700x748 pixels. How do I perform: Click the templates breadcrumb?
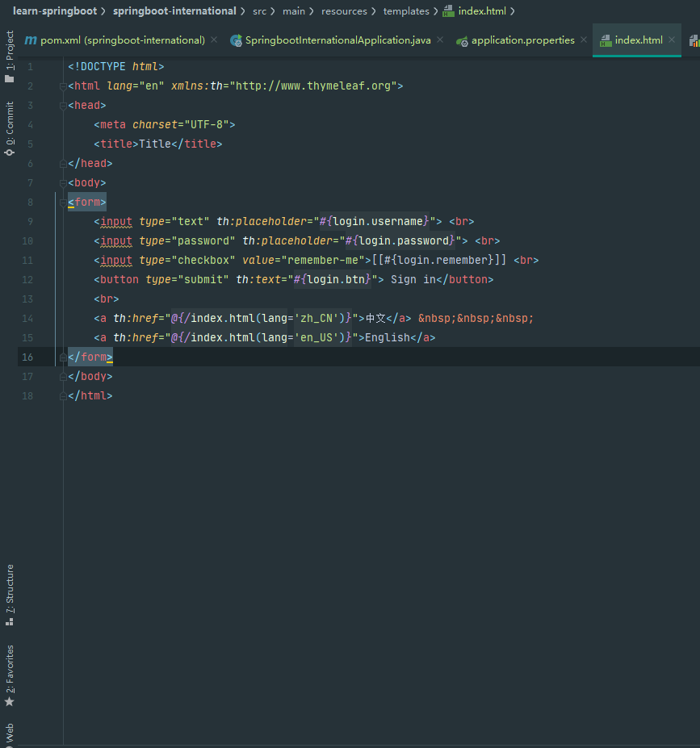(406, 11)
